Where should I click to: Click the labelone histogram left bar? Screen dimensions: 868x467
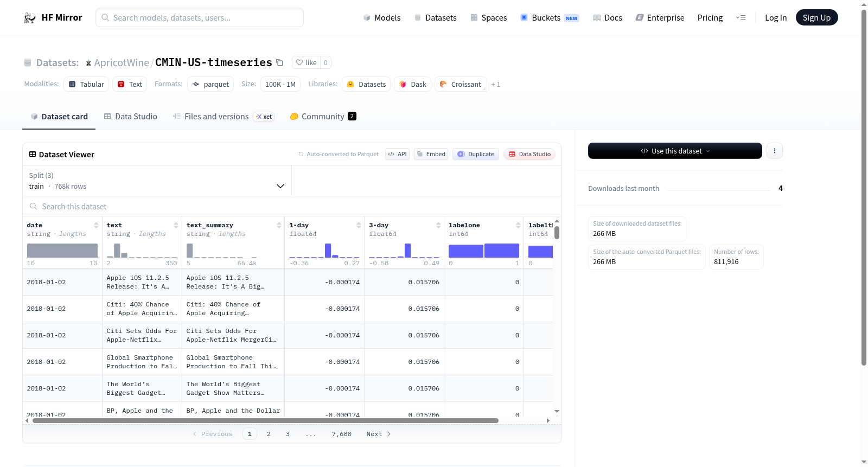coord(465,251)
